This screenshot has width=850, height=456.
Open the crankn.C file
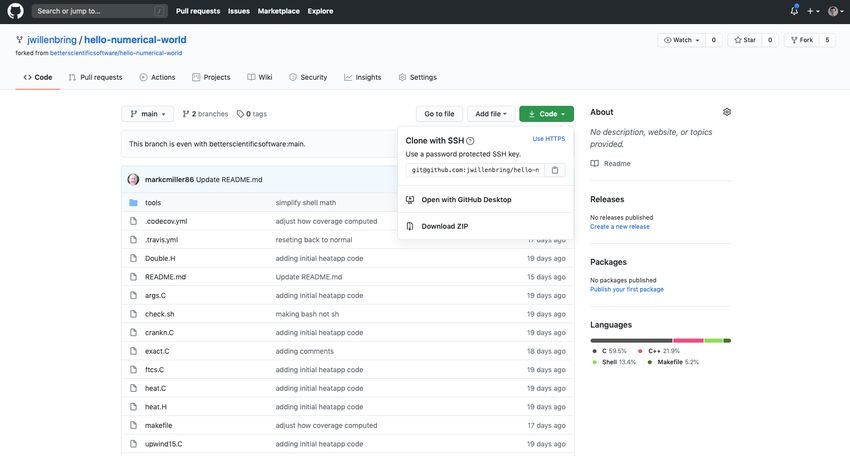159,332
